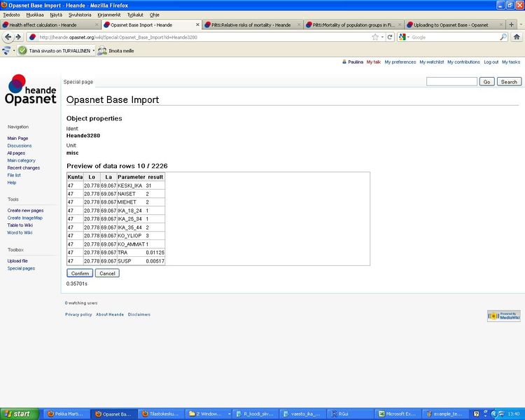Viewport: 525px width, 420px height.
Task: Open the Firefox Home page icon
Action: click(x=517, y=37)
